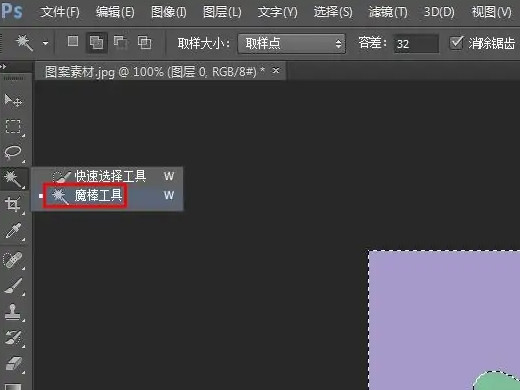Choose Add to Selection mode button
Screen dimensions: 520x390
(97, 43)
